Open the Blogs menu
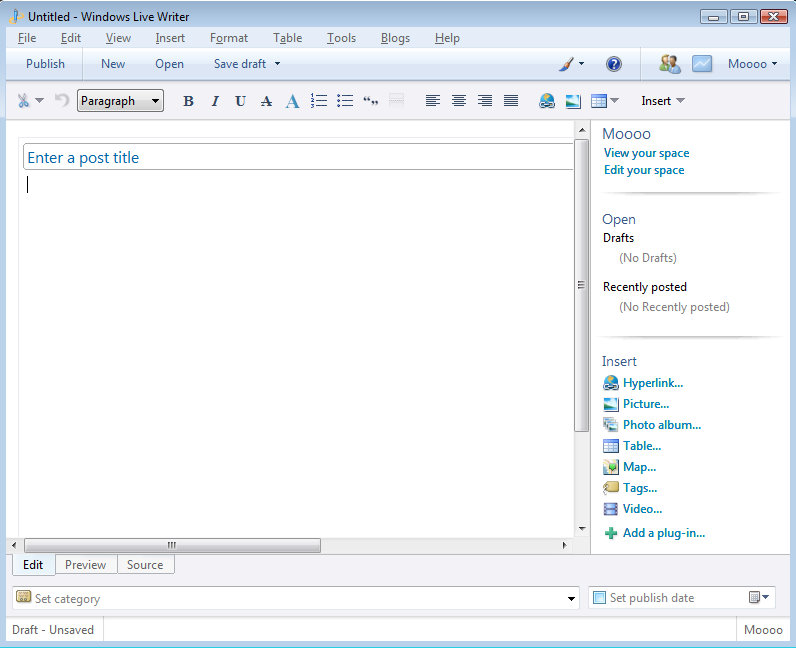This screenshot has width=796, height=648. (x=395, y=38)
